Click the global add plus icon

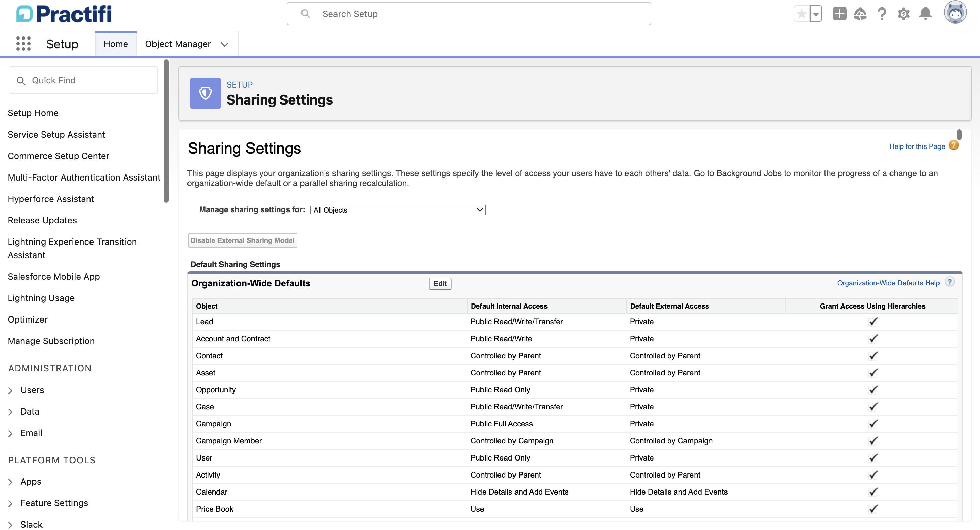(839, 14)
